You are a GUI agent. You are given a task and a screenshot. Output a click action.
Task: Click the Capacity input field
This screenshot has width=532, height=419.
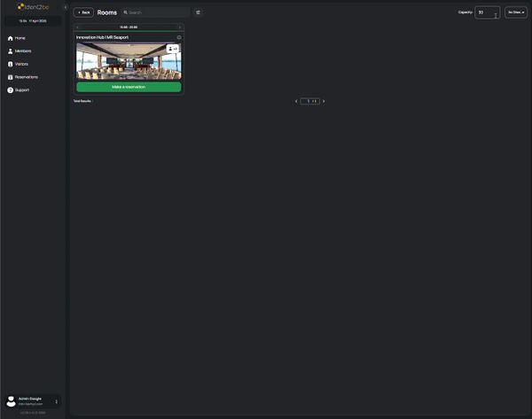pyautogui.click(x=486, y=12)
